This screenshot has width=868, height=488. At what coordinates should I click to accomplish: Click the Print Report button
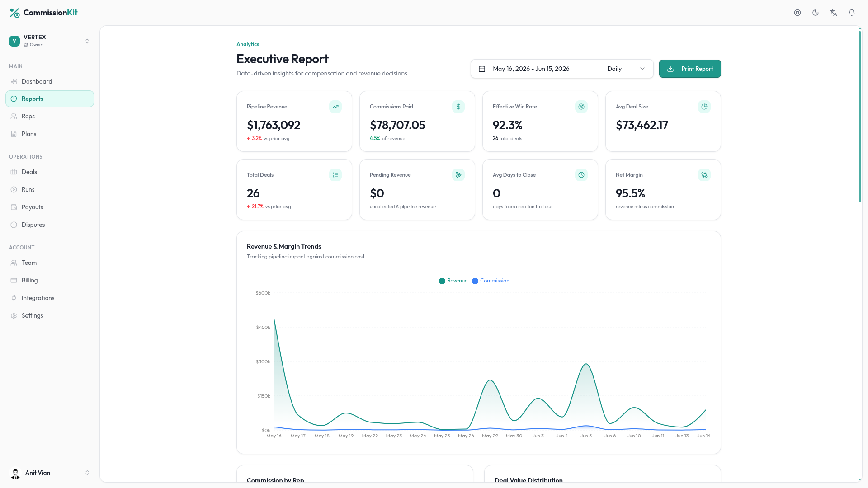(690, 69)
